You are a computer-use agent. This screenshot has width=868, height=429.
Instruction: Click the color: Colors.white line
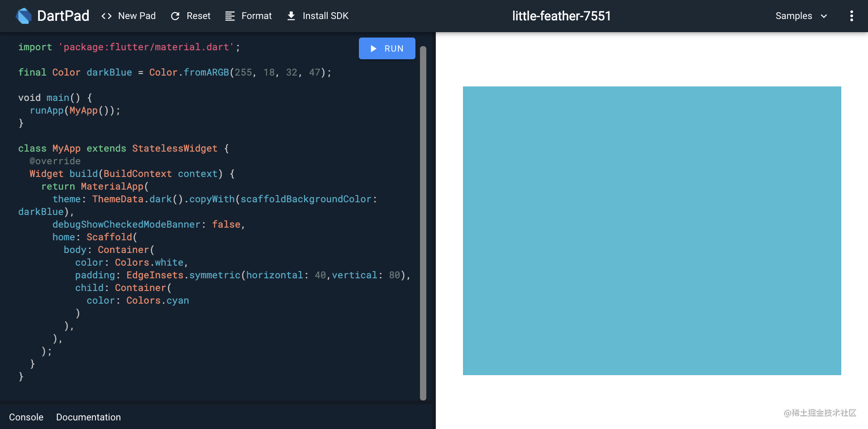click(132, 262)
